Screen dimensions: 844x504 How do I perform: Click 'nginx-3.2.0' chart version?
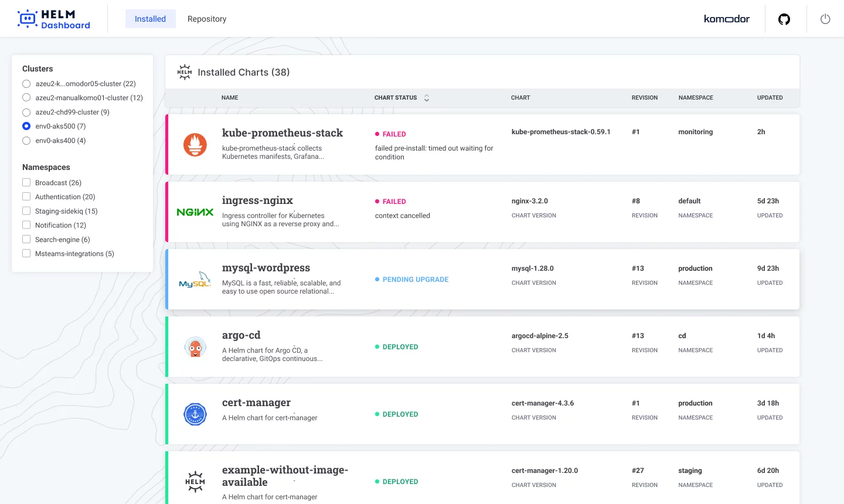[530, 201]
